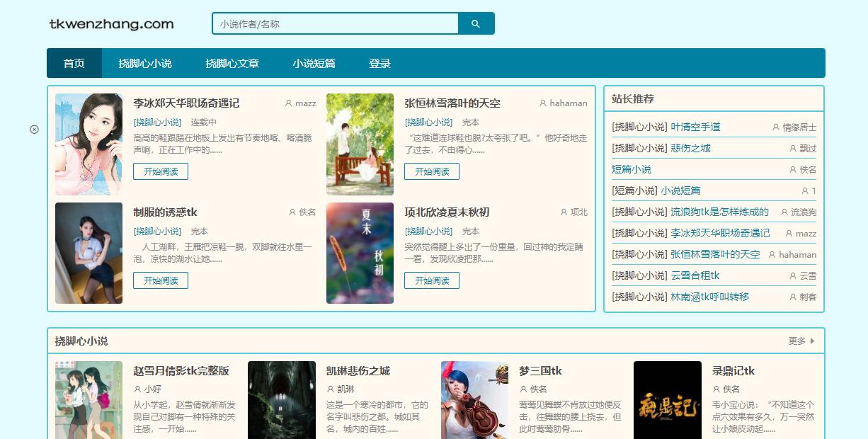Go to the 登录 login page
The image size is (868, 439).
tap(379, 64)
